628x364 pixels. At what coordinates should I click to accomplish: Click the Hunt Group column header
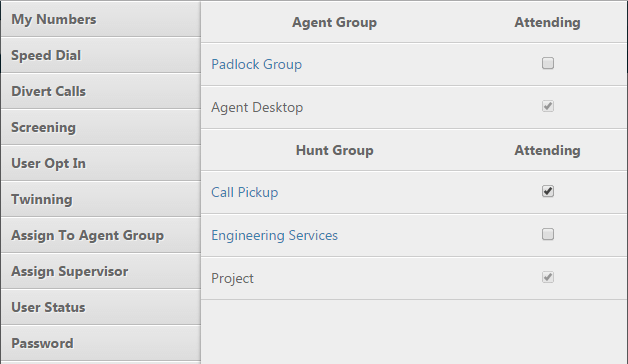coord(334,151)
